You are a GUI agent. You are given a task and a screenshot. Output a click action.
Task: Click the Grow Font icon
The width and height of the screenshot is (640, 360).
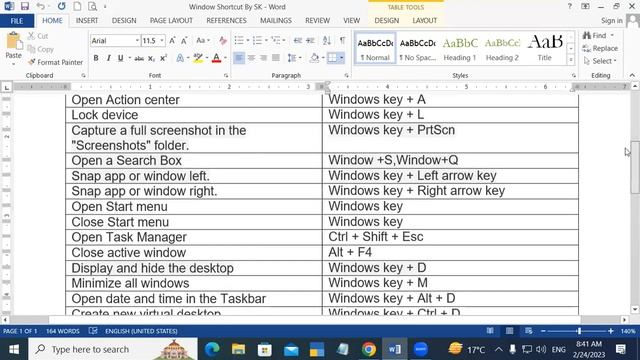172,40
